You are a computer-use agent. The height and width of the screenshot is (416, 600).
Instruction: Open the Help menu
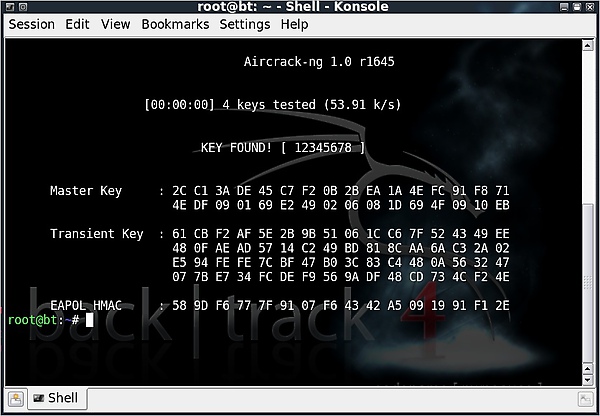click(294, 24)
